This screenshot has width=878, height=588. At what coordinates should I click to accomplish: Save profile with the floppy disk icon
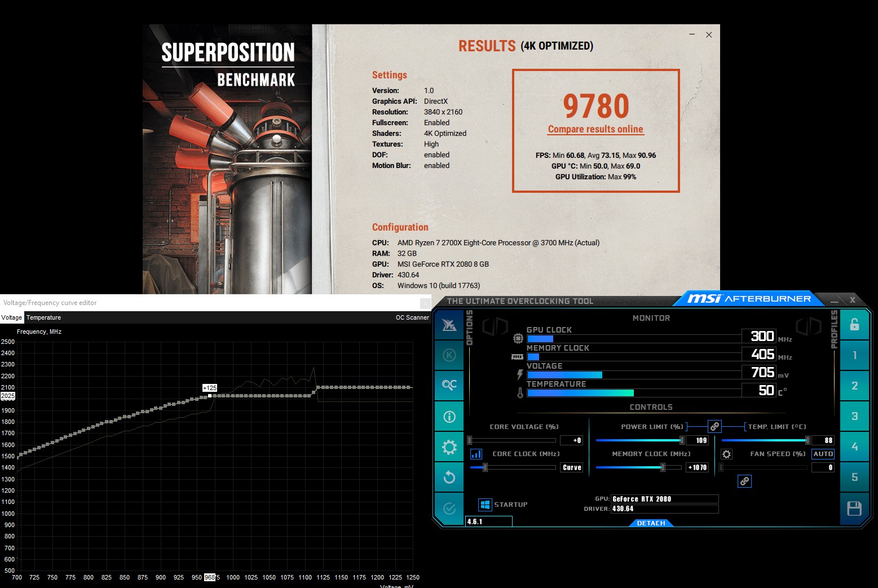pyautogui.click(x=854, y=509)
